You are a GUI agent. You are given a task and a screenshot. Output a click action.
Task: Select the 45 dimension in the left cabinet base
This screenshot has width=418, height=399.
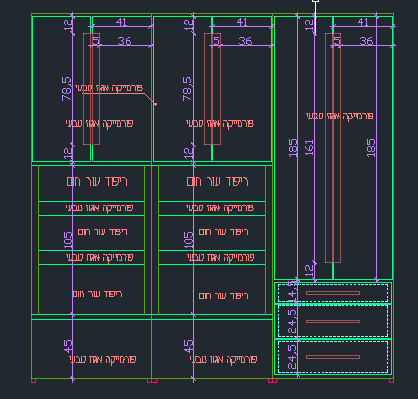[68, 346]
